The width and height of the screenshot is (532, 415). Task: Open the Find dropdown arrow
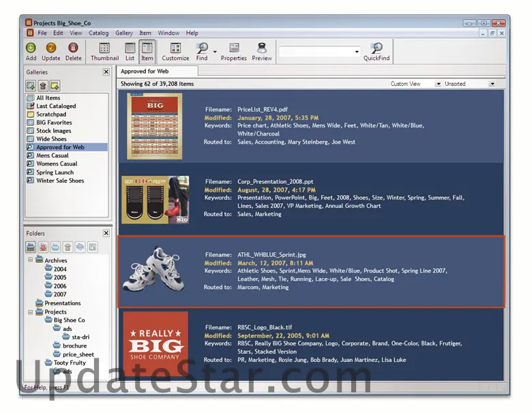point(215,52)
